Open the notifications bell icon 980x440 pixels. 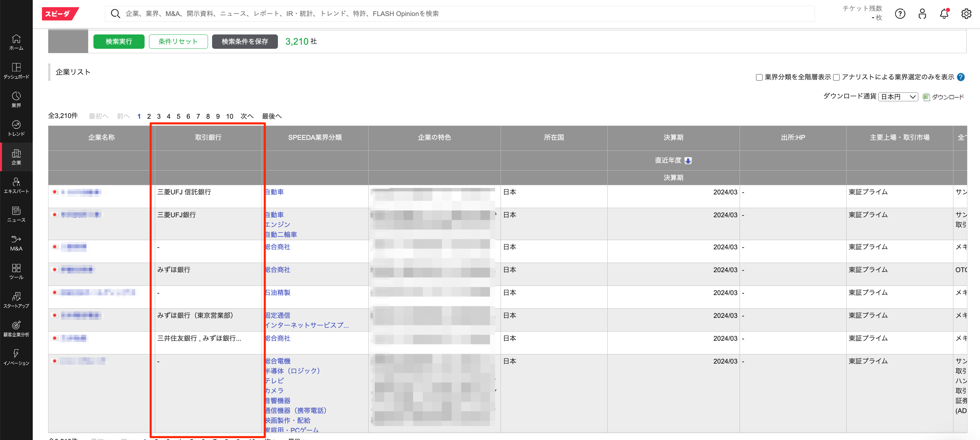tap(944, 14)
